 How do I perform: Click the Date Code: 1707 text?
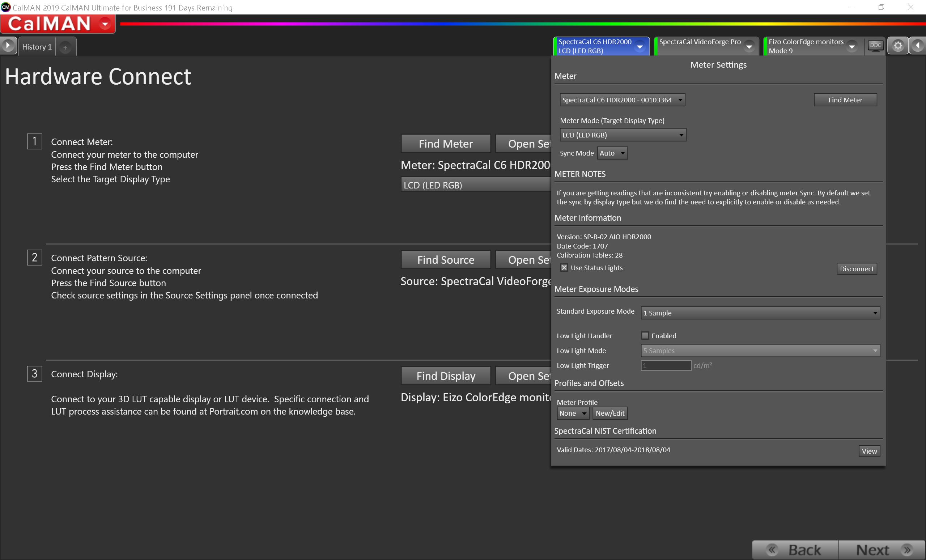click(x=582, y=246)
